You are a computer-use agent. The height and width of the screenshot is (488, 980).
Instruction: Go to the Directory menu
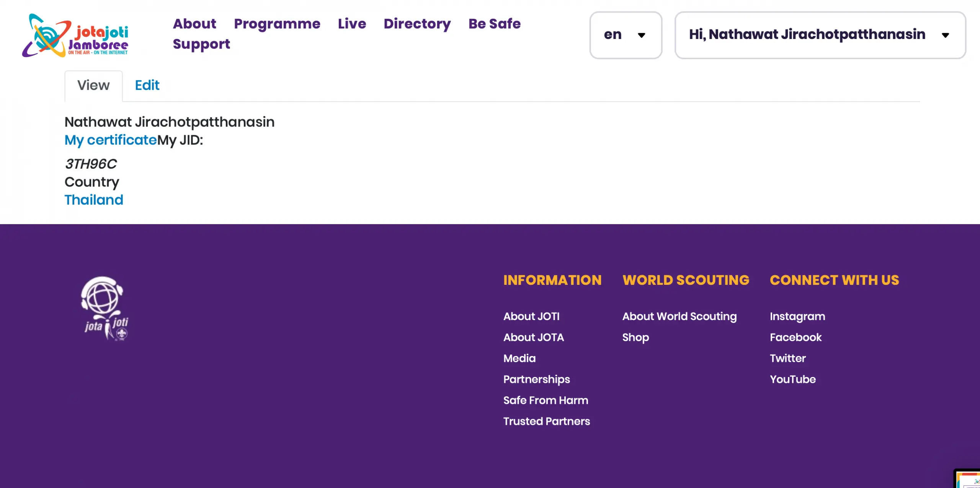417,24
